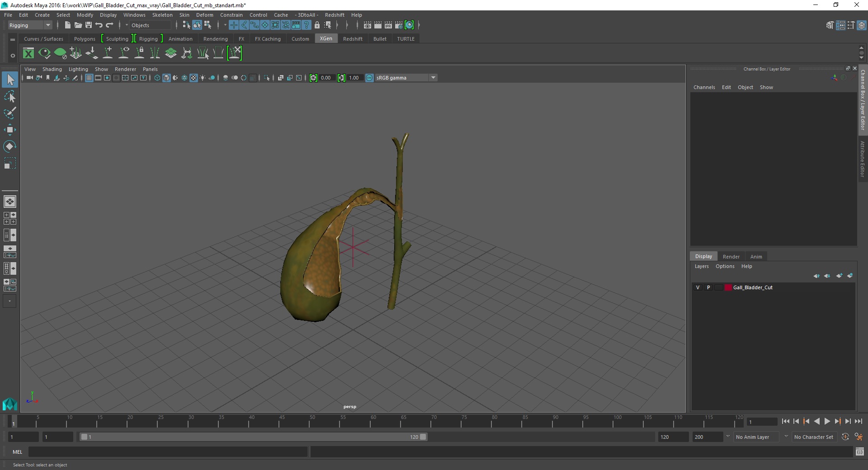This screenshot has height=470, width=868.
Task: Open the sRGB gamma color space dropdown
Action: pos(406,78)
